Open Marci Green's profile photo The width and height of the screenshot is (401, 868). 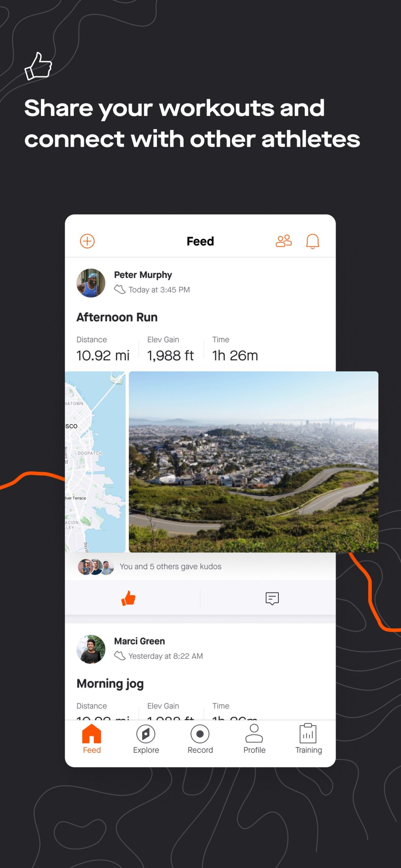[x=91, y=649]
